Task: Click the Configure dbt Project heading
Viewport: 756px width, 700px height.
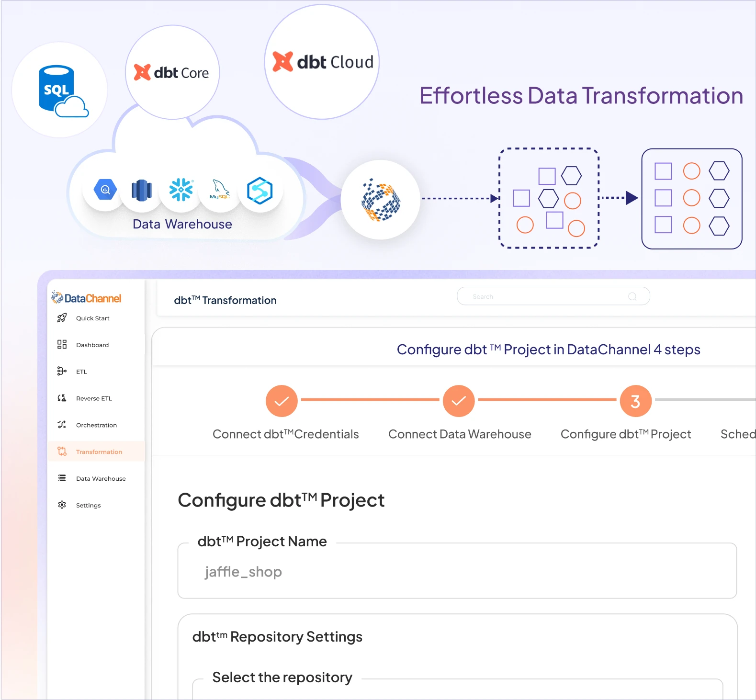Action: click(x=281, y=500)
